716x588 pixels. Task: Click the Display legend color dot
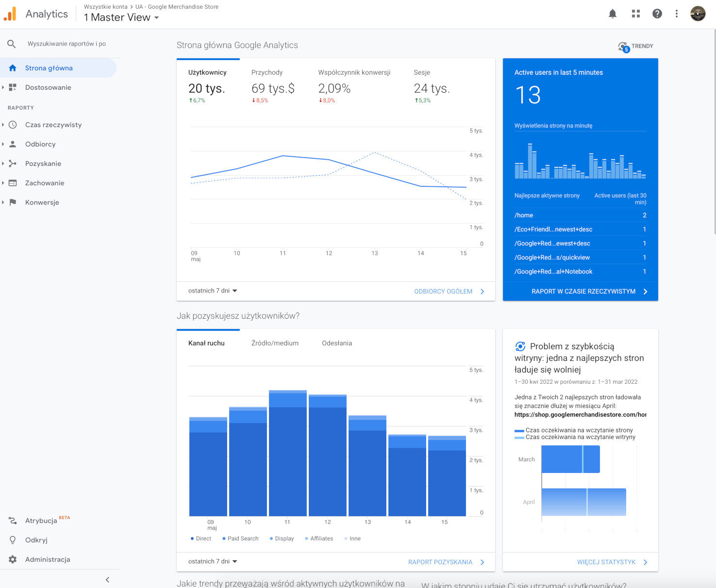[x=271, y=539]
